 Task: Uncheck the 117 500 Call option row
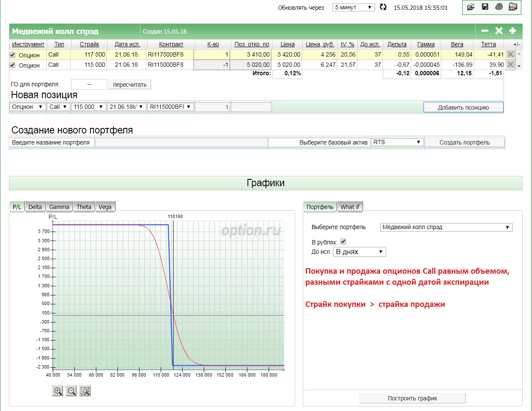coord(12,55)
